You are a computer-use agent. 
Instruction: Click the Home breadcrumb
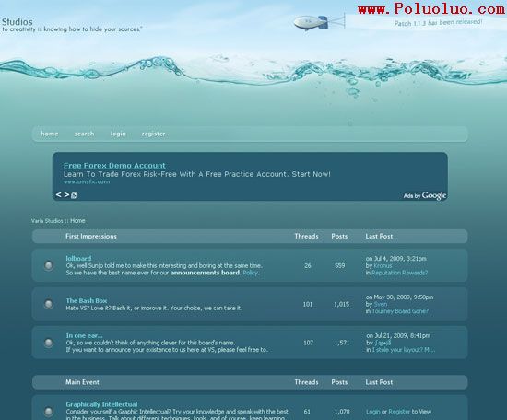click(77, 221)
